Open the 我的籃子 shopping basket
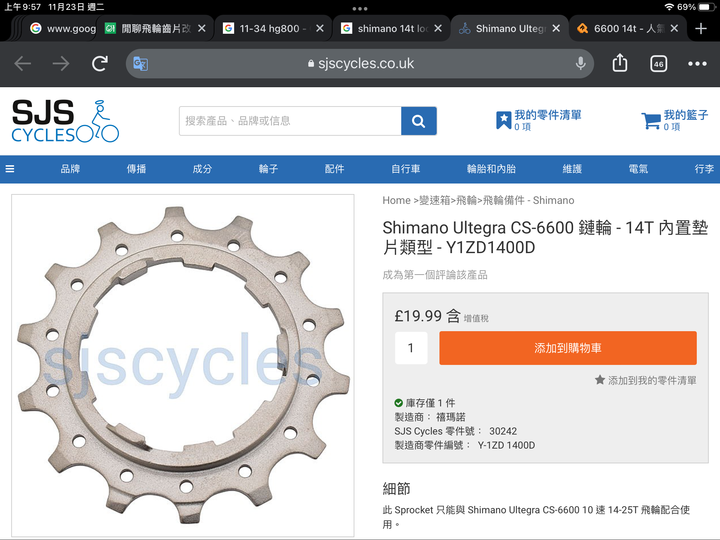Viewport: 720px width, 540px height. [675, 120]
